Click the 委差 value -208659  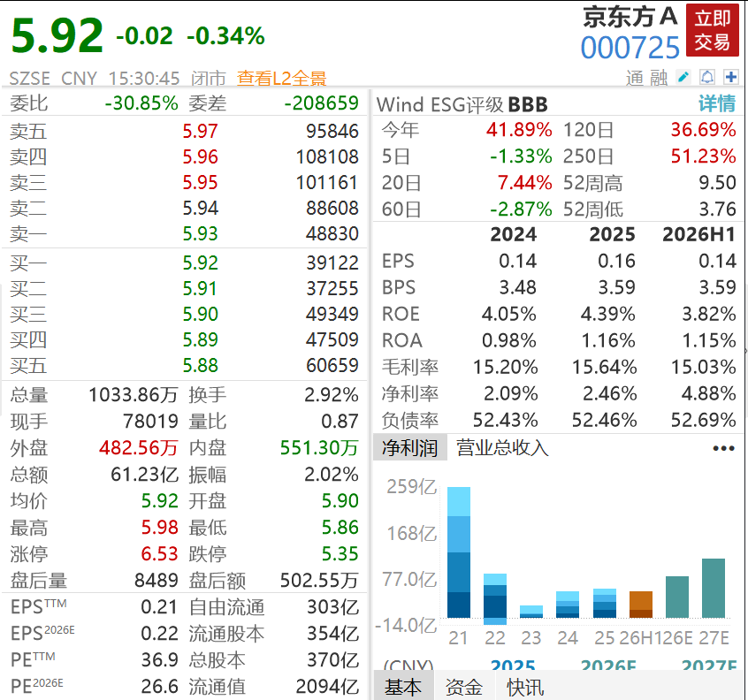point(322,103)
